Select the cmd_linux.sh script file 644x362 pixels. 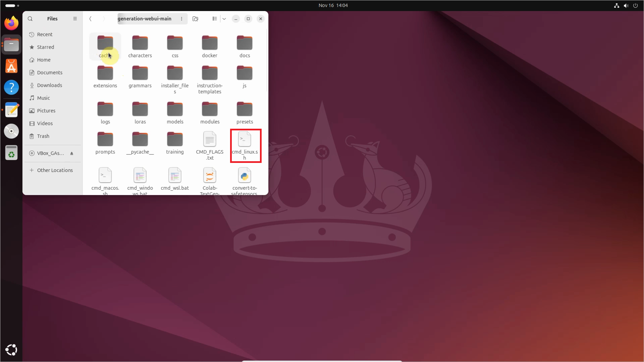pos(245,146)
